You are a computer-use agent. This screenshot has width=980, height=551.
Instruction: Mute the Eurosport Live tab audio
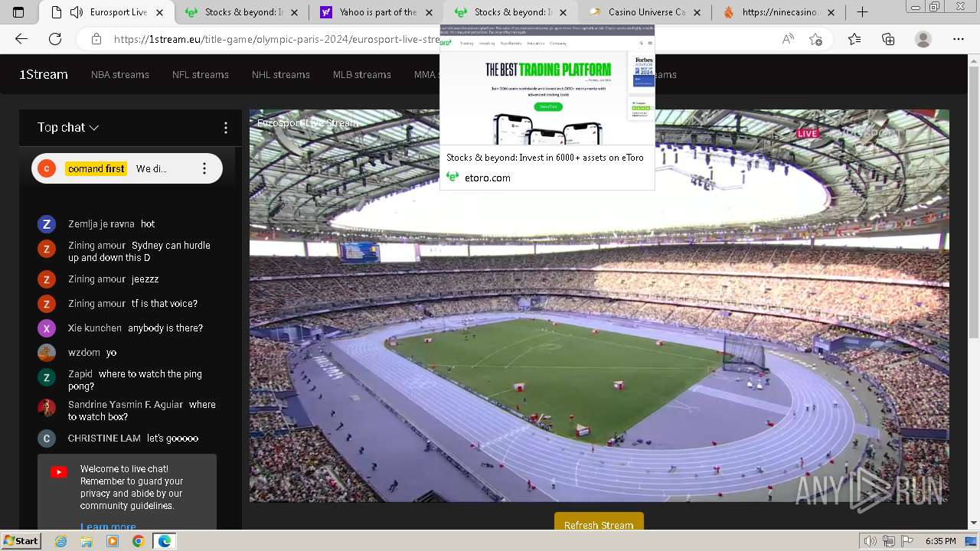[76, 12]
